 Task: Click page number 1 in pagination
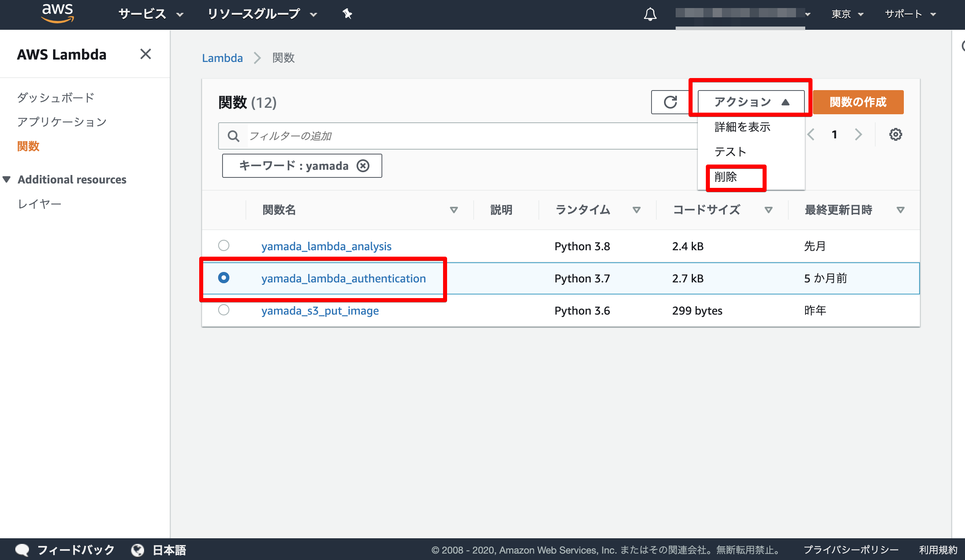coord(835,134)
